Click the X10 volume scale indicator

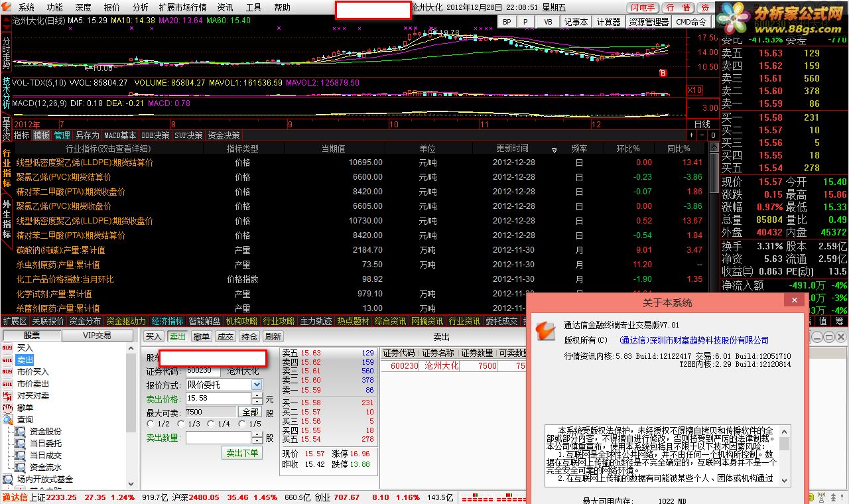(694, 90)
